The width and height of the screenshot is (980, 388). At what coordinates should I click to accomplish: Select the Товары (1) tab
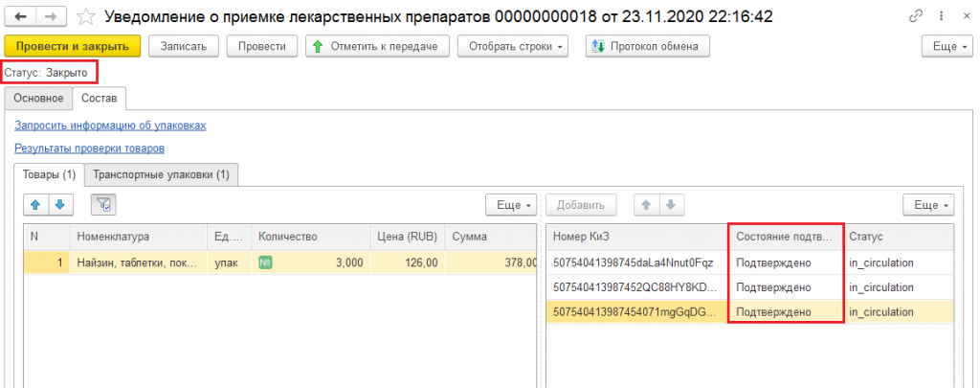[49, 174]
